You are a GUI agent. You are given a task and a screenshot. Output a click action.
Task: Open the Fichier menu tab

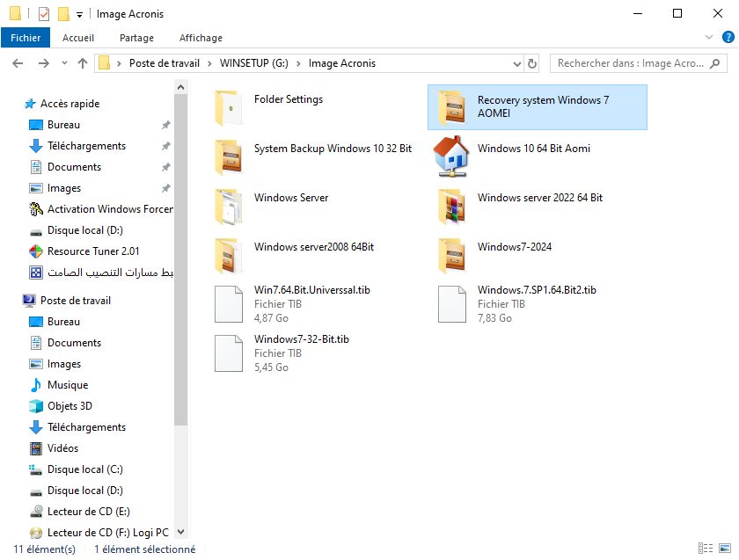pos(26,38)
